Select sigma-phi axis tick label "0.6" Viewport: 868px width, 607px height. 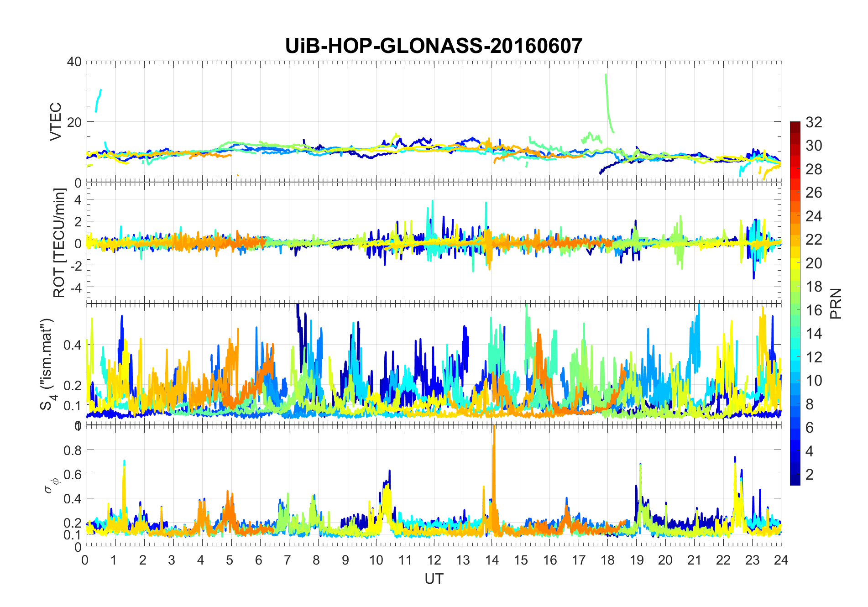72,474
